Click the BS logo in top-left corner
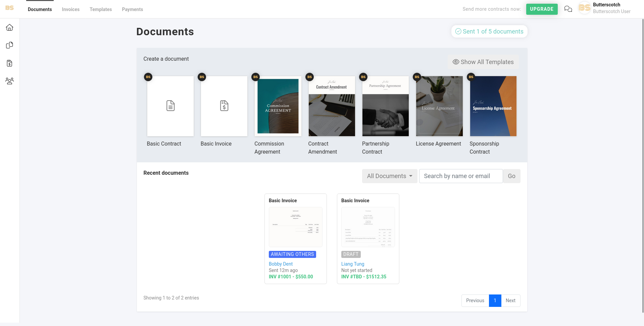Viewport: 644px width, 326px height. [x=9, y=8]
